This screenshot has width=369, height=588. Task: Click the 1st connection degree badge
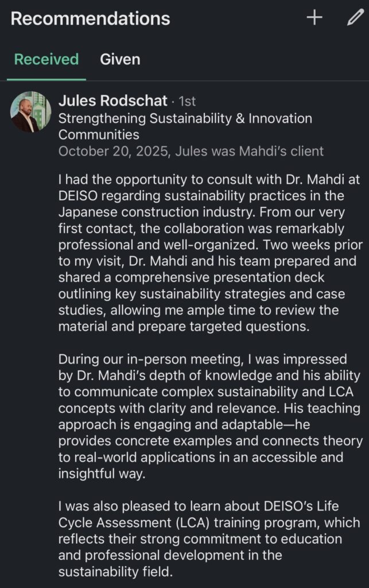188,102
